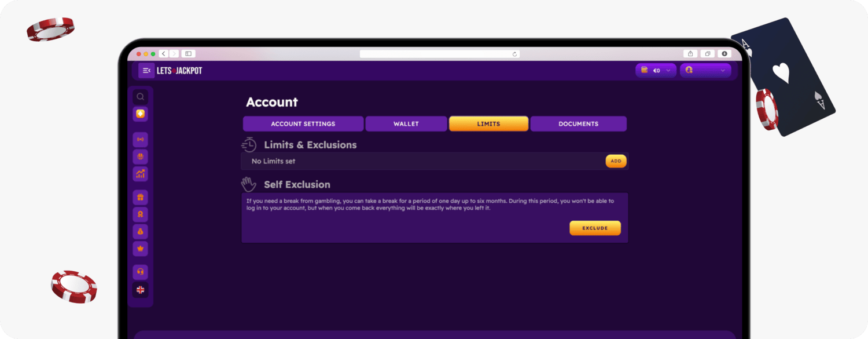Click the hand icon beside Self Exclusion
The width and height of the screenshot is (868, 339).
pos(249,184)
